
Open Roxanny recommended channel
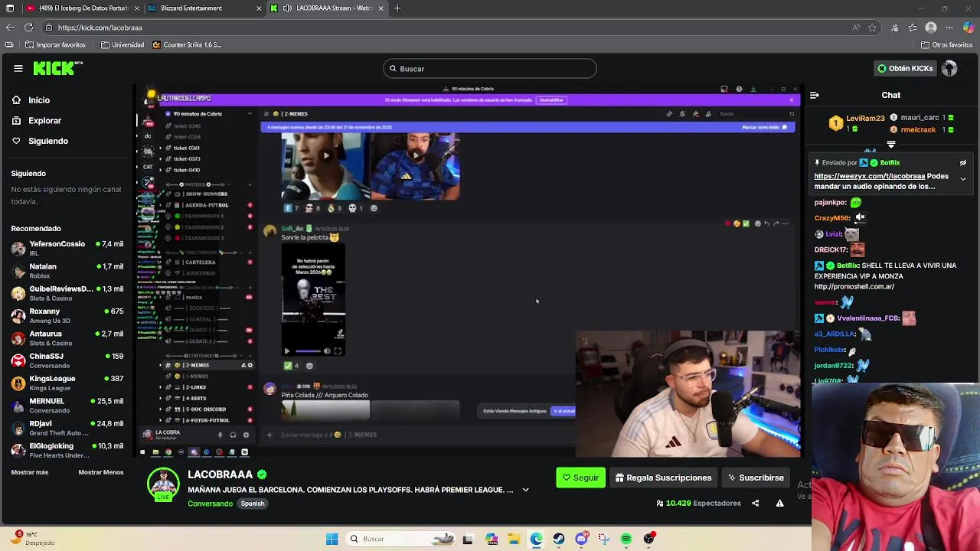tap(67, 315)
